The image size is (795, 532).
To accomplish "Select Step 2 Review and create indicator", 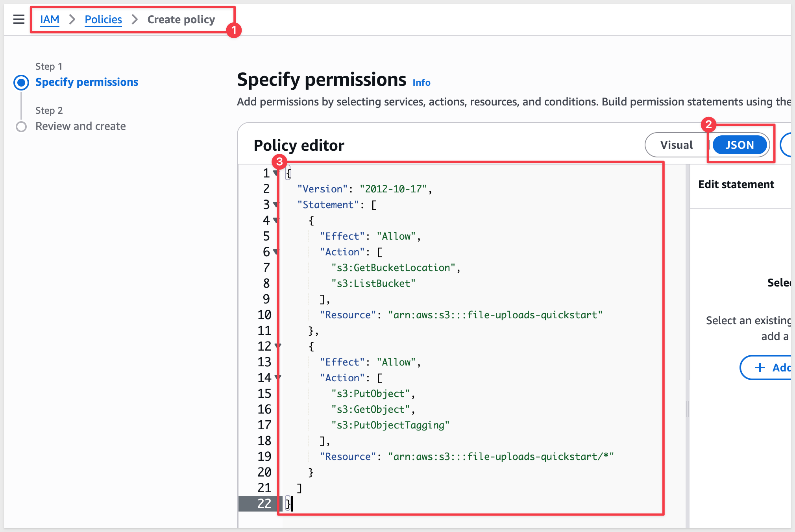I will pos(21,127).
